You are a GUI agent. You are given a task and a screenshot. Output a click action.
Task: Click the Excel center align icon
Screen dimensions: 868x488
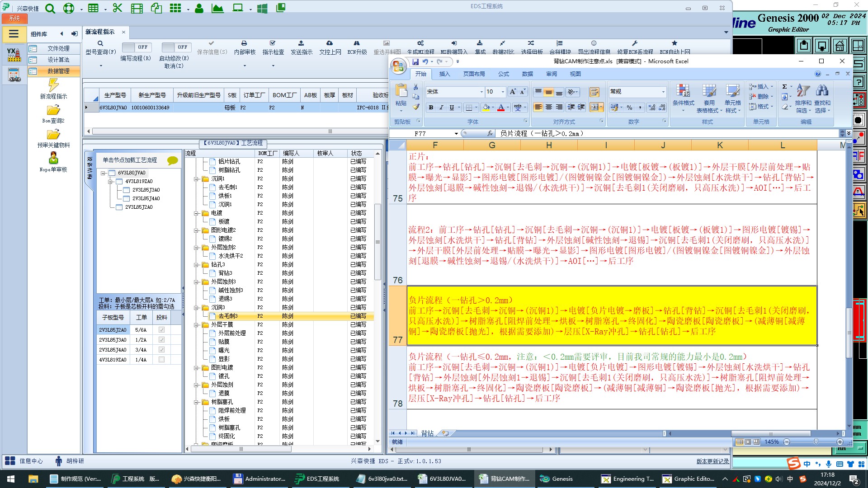pos(548,107)
